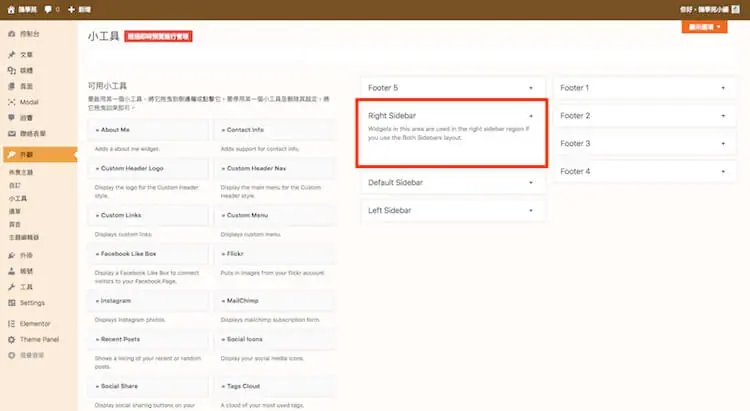
Task: Open the Background item in Appearance submenu
Action: 15,224
